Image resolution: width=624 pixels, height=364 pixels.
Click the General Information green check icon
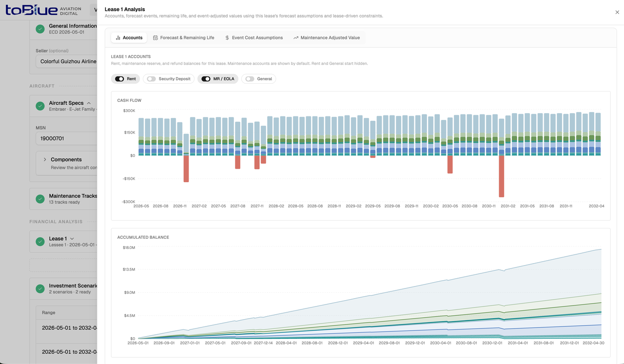[40, 29]
